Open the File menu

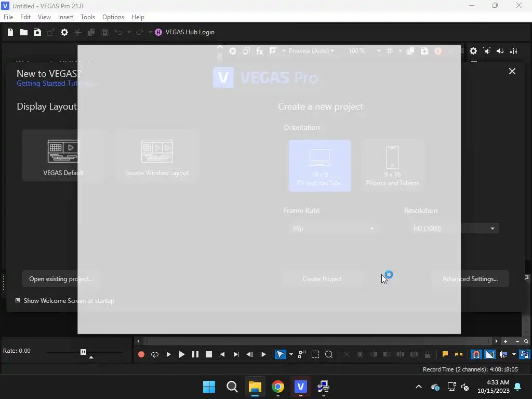click(x=8, y=17)
